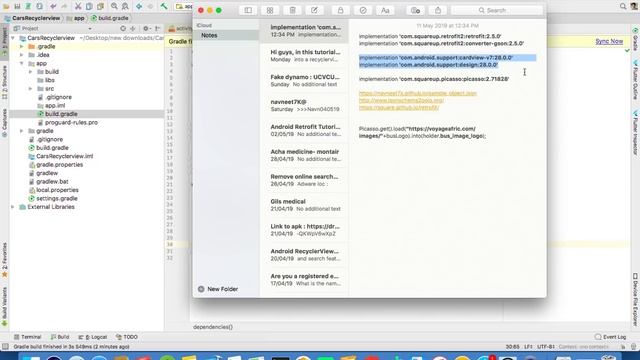640x360 pixels.
Task: Select proguard-rules.pro in the project tree
Action: click(x=71, y=122)
